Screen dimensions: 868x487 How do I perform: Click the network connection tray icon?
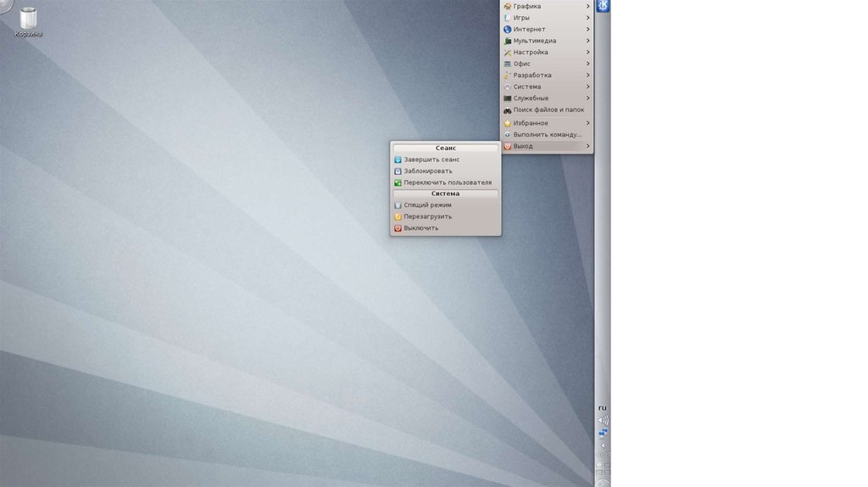603,433
